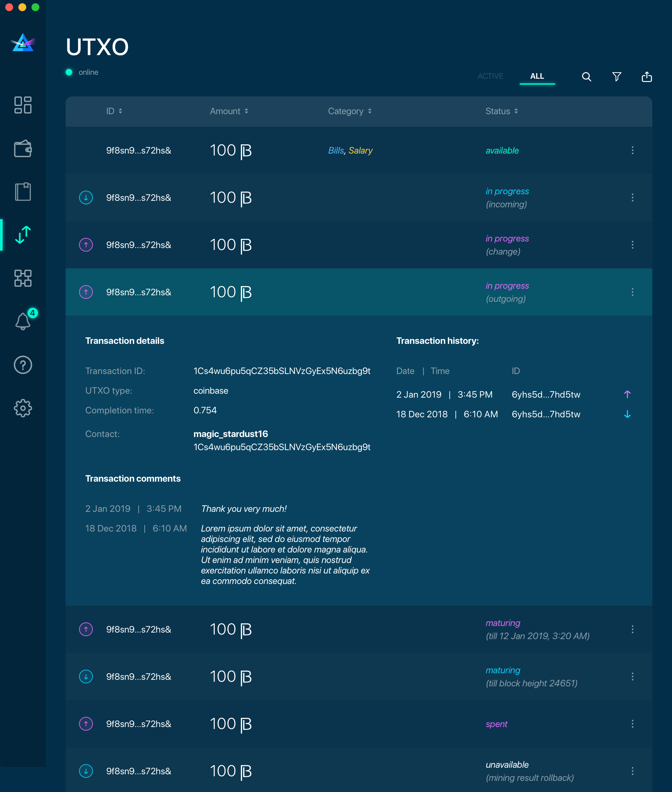
Task: Open the address book sidebar icon
Action: tap(23, 191)
